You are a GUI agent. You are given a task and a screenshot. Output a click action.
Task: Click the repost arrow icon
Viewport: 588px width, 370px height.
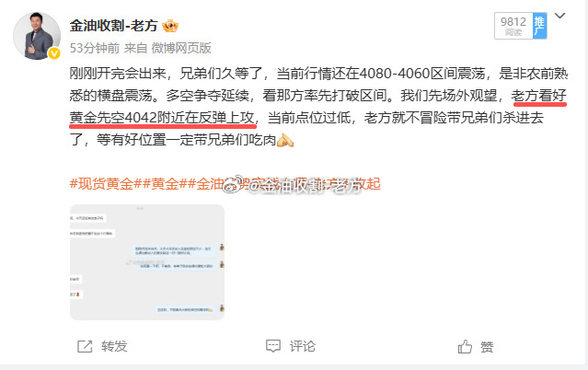[x=85, y=346]
